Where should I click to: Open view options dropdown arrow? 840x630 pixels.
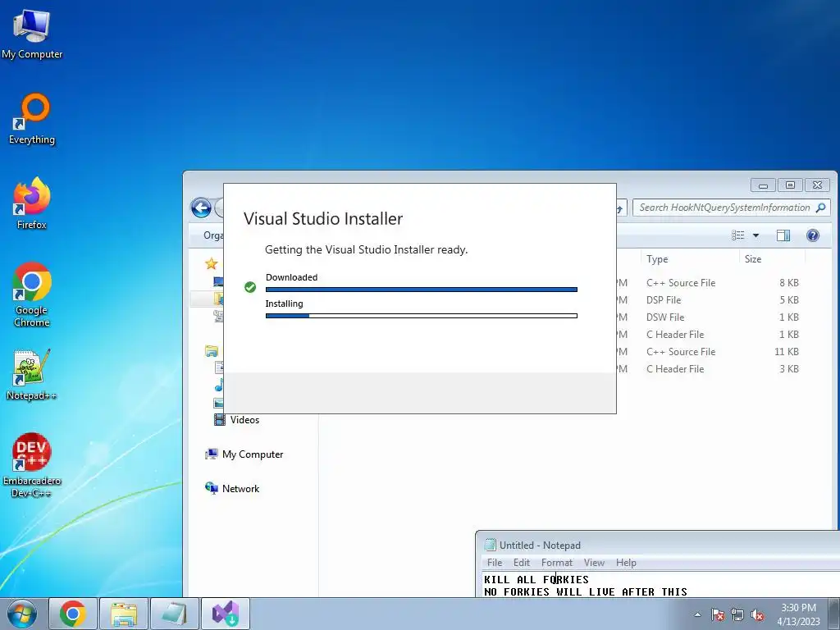[x=756, y=235]
